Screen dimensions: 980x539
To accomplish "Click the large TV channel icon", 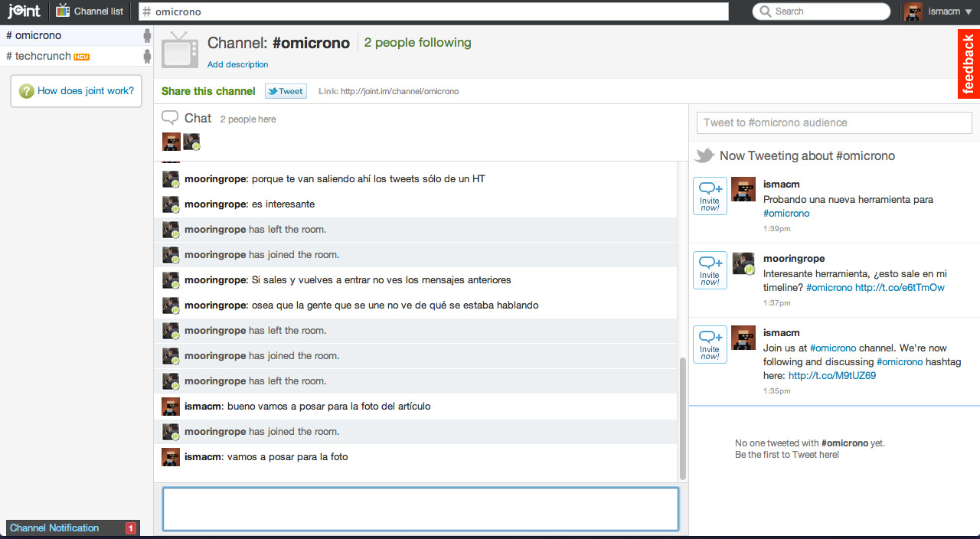I will 180,50.
